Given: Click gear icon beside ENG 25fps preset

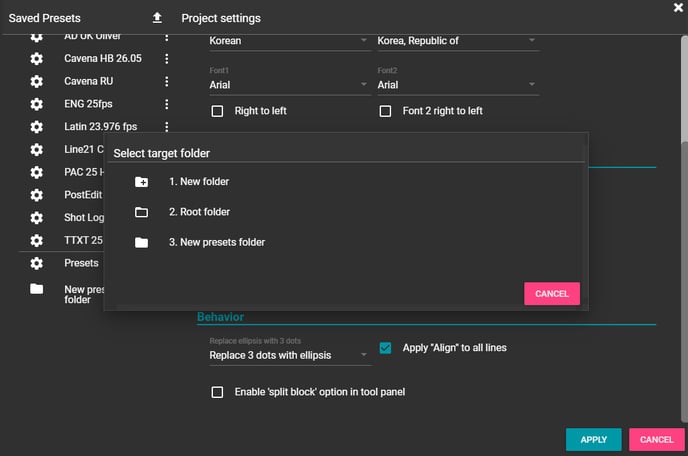Looking at the screenshot, I should [37, 104].
